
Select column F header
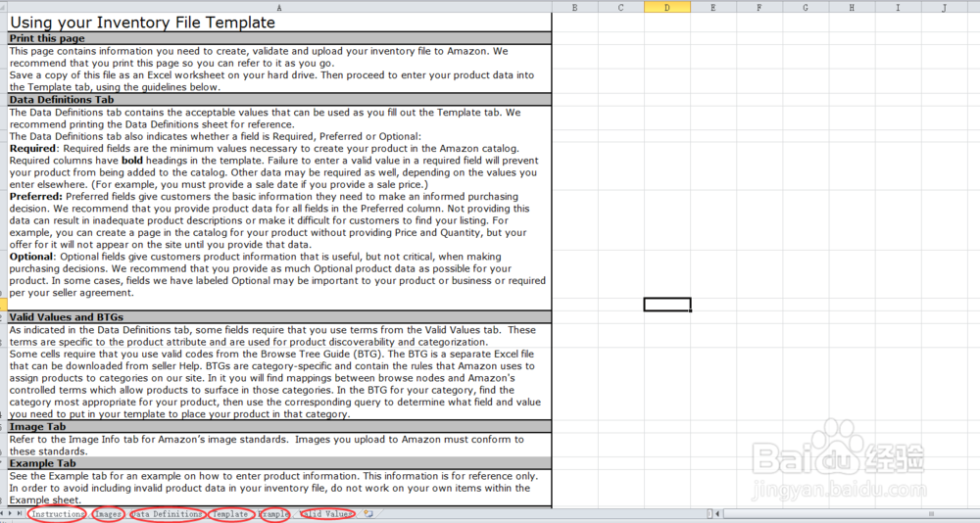coord(759,7)
